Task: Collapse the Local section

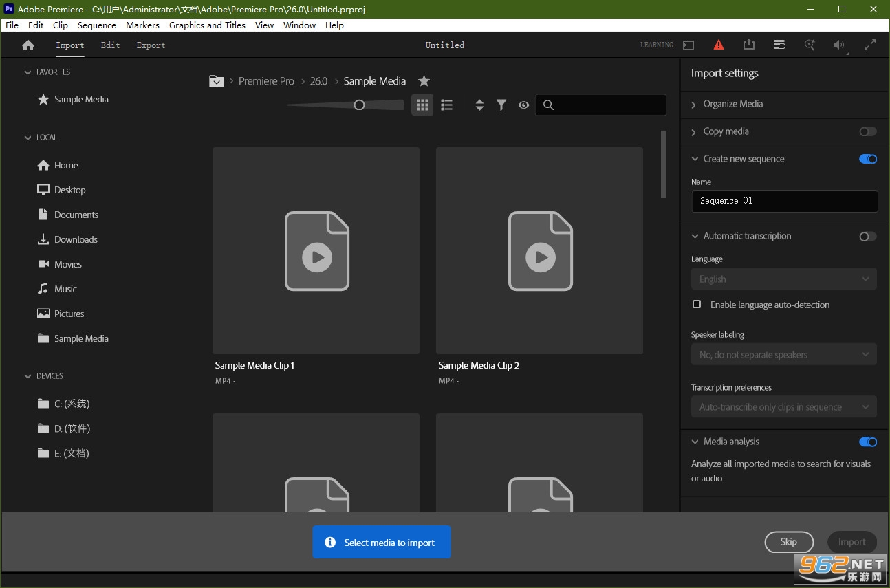Action: click(x=28, y=138)
